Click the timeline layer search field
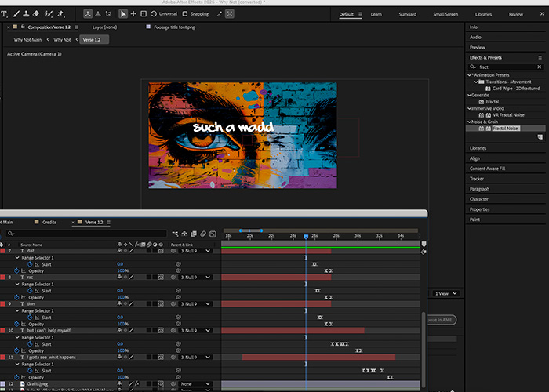The height and width of the screenshot is (392, 549). coord(86,234)
